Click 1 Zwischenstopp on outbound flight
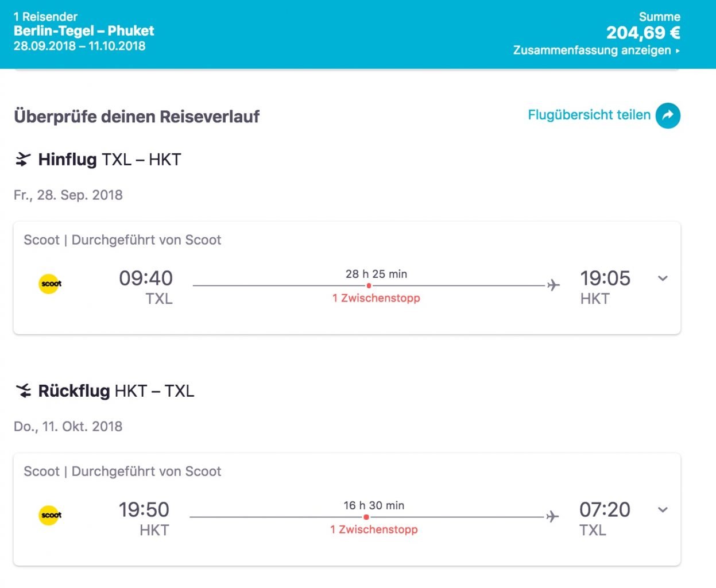Screen dimensions: 716x588 376,298
